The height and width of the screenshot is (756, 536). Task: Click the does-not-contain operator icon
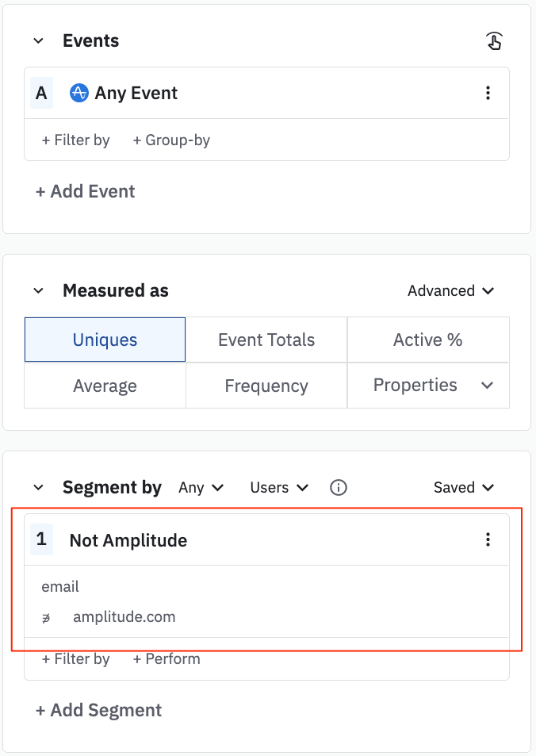(x=46, y=617)
